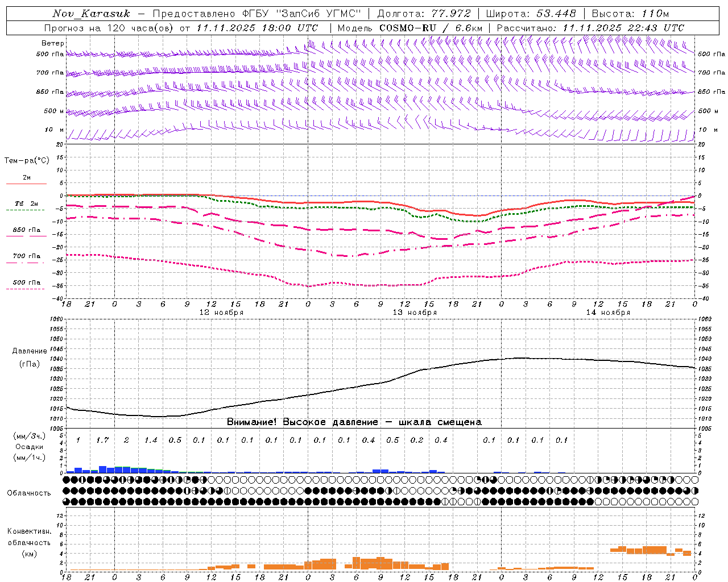Click the (мм/3ч.) units label
Viewport: 728px width, 582px height.
point(30,436)
